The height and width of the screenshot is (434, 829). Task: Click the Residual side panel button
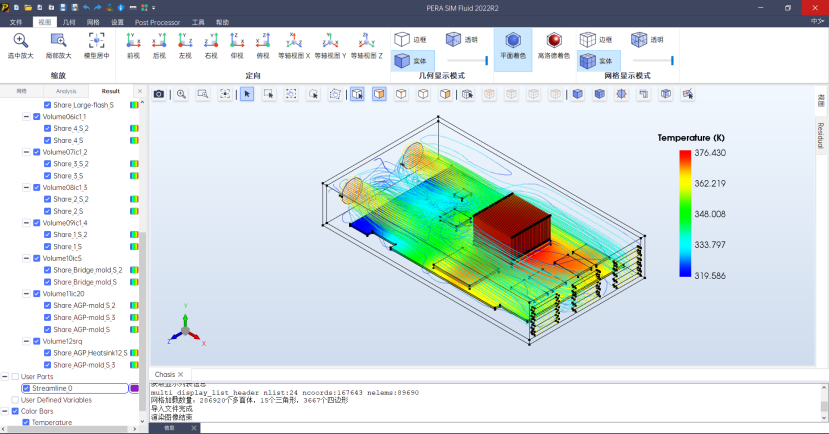tap(821, 134)
